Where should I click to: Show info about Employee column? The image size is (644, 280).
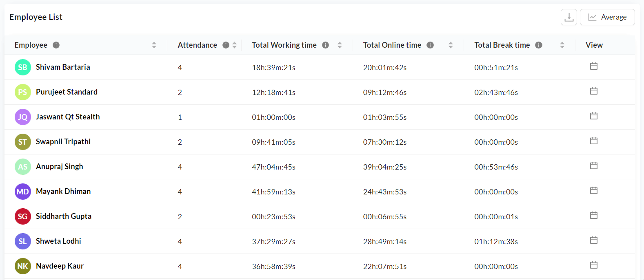tap(56, 45)
